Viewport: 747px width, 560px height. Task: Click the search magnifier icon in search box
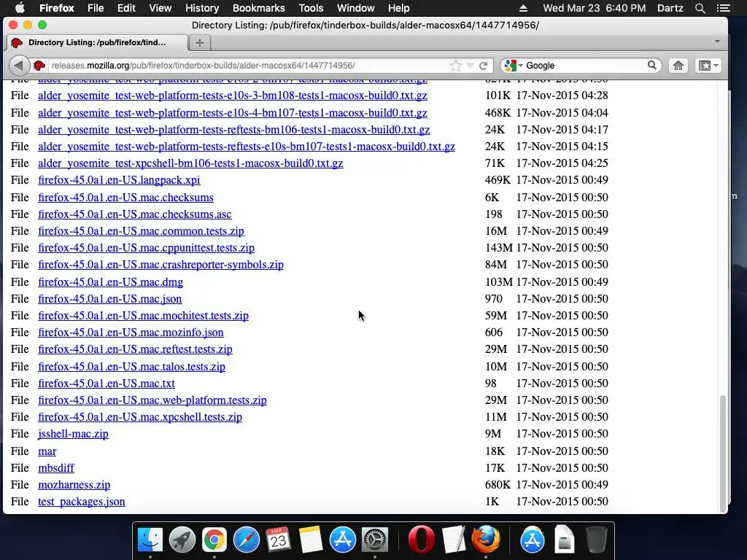651,65
